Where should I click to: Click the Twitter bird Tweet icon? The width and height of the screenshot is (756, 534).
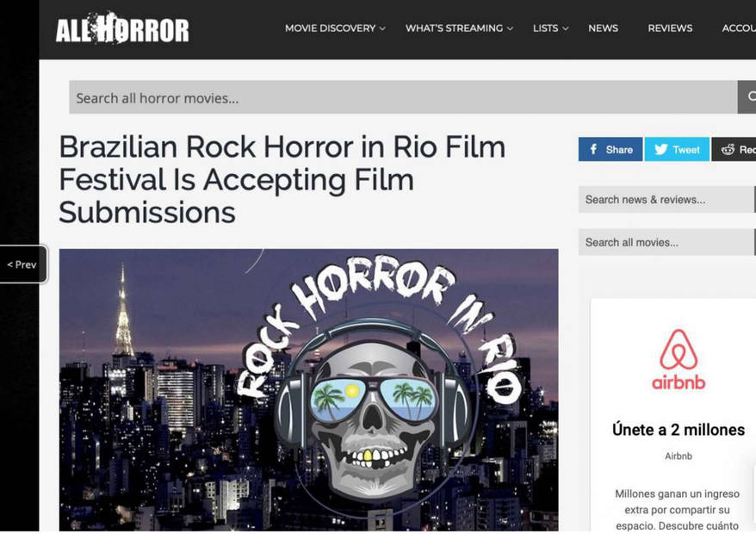(661, 150)
